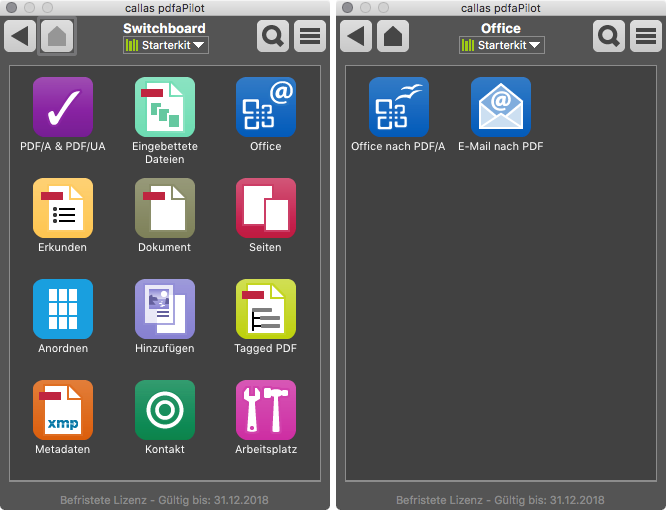The width and height of the screenshot is (666, 510).
Task: Open the Hinzufügen group
Action: pyautogui.click(x=165, y=309)
